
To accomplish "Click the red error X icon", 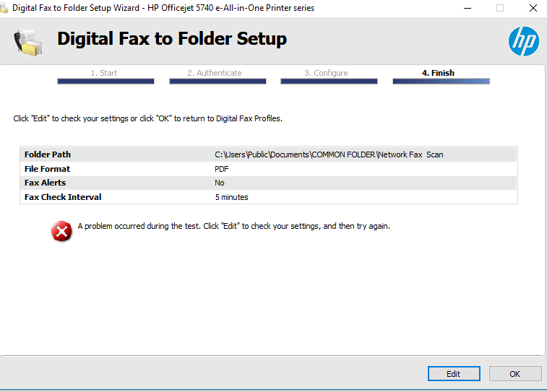I will tap(61, 231).
